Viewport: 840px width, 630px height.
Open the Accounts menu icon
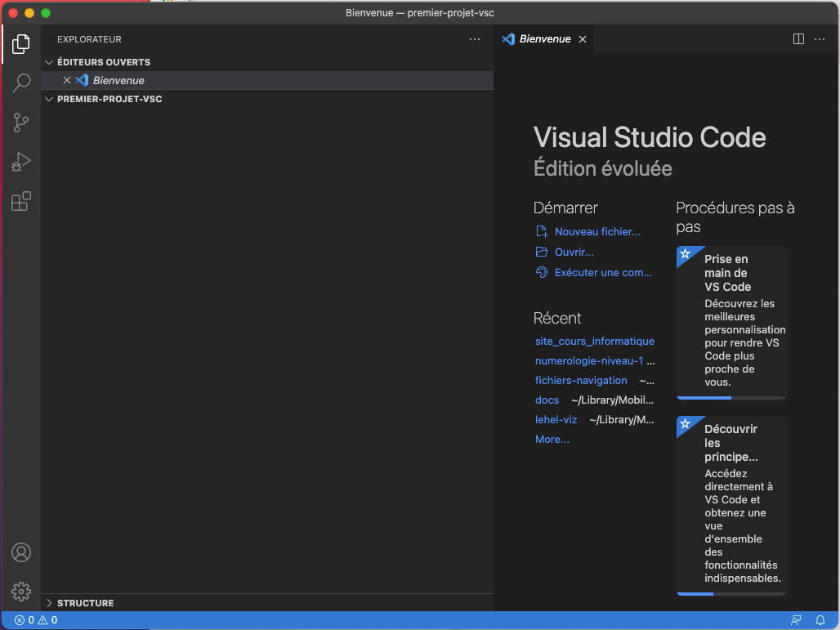click(x=21, y=552)
